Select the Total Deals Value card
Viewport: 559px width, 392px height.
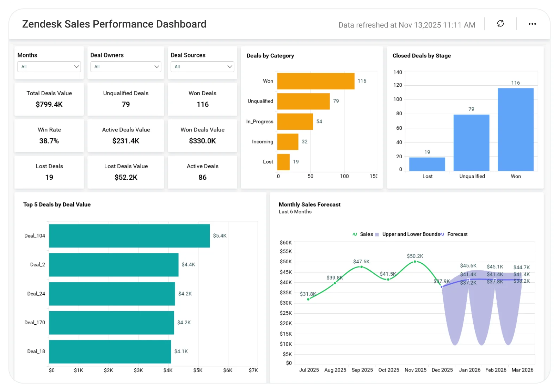click(49, 99)
